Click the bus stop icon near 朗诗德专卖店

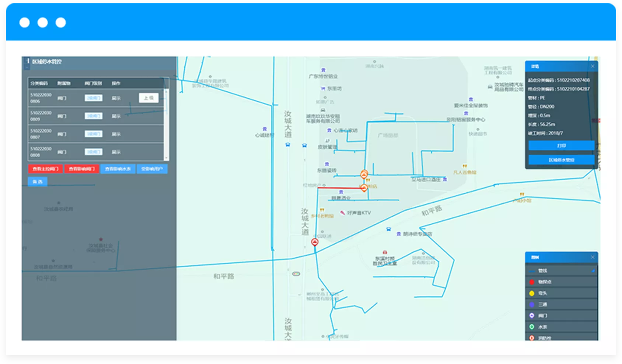click(x=388, y=229)
